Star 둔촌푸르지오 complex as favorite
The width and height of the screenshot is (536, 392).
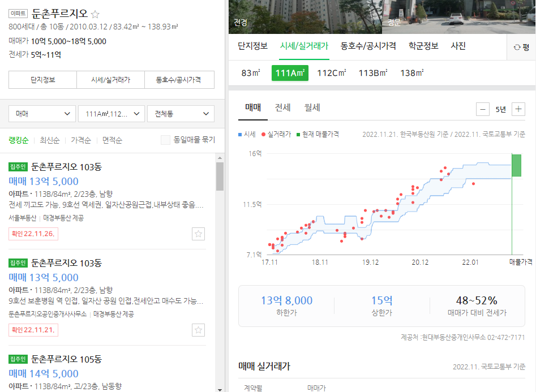coord(95,14)
